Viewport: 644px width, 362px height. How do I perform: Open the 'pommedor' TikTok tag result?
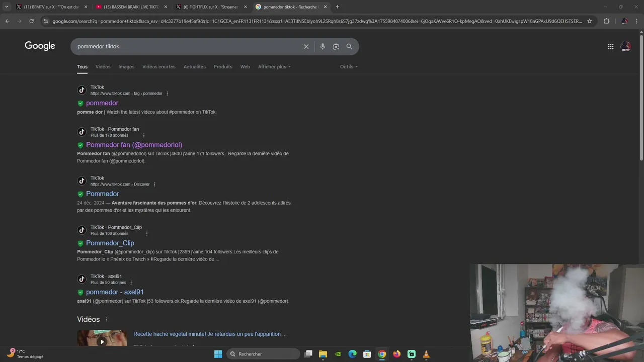(102, 103)
